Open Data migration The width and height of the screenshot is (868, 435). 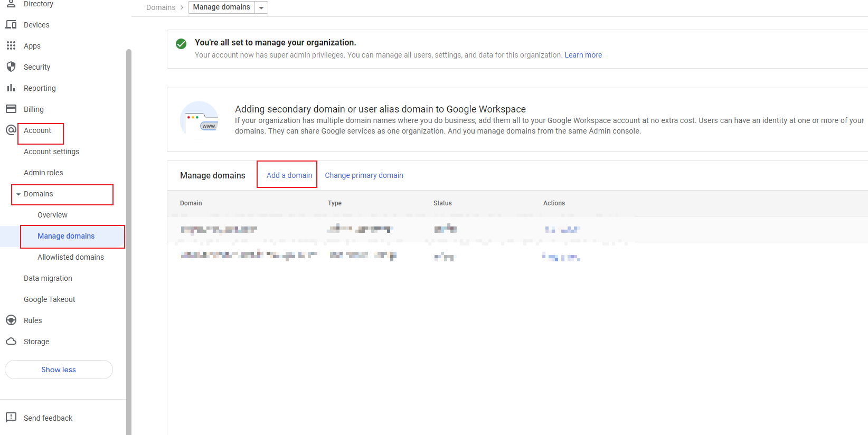48,278
